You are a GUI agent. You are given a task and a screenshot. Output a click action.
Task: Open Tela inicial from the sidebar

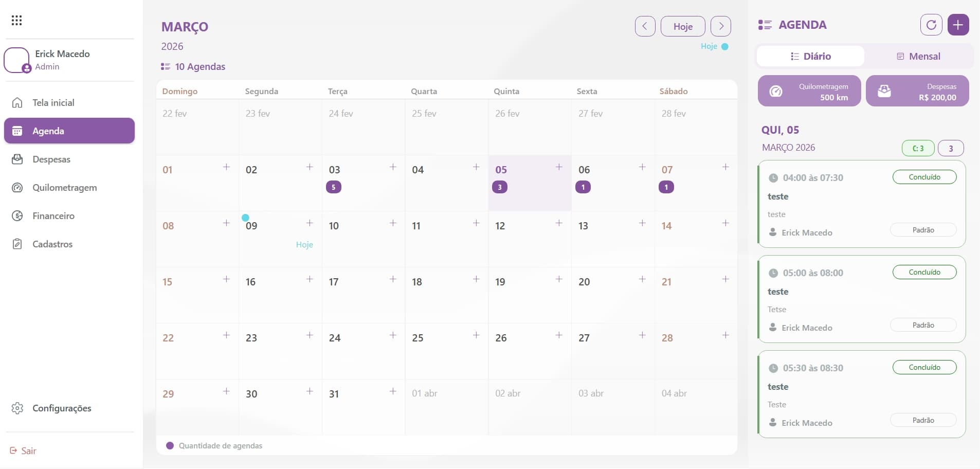pos(53,102)
